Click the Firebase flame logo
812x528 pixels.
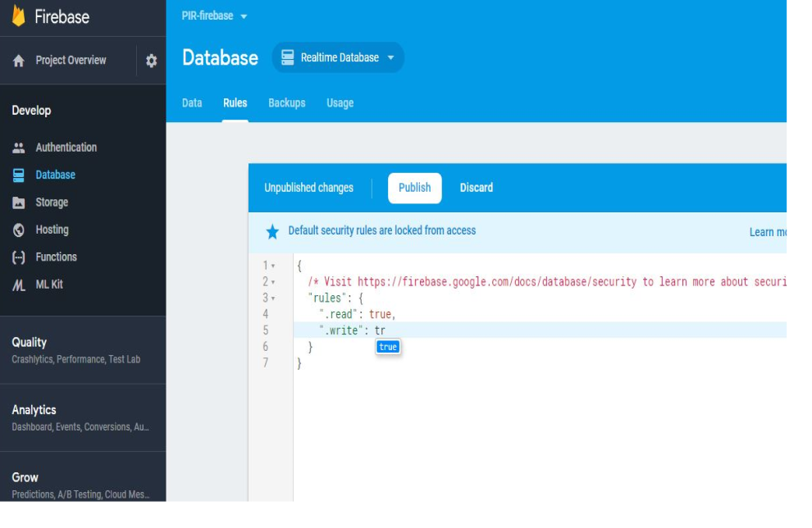(19, 16)
